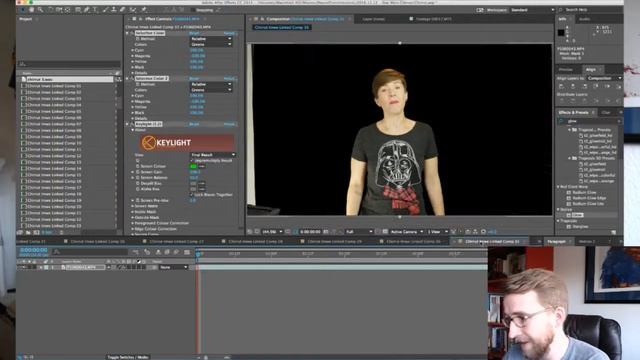Viewport: 640px width, 360px height.
Task: Expand Screen Gain property
Action: [133, 172]
